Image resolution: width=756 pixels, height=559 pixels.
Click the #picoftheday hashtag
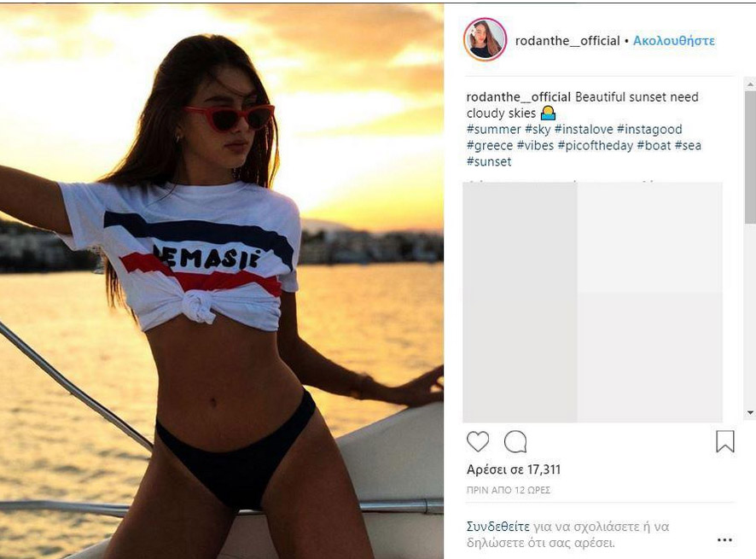[596, 146]
